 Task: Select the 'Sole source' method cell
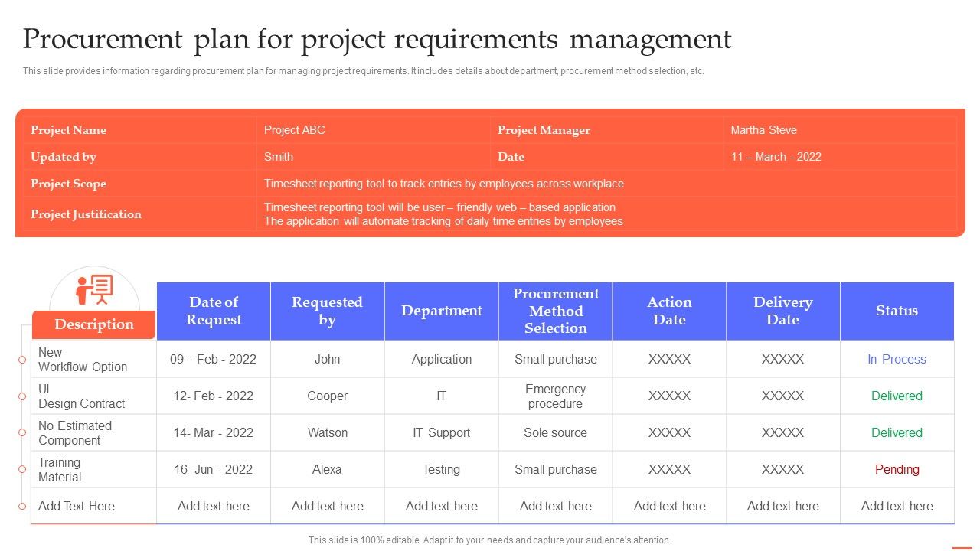[556, 432]
